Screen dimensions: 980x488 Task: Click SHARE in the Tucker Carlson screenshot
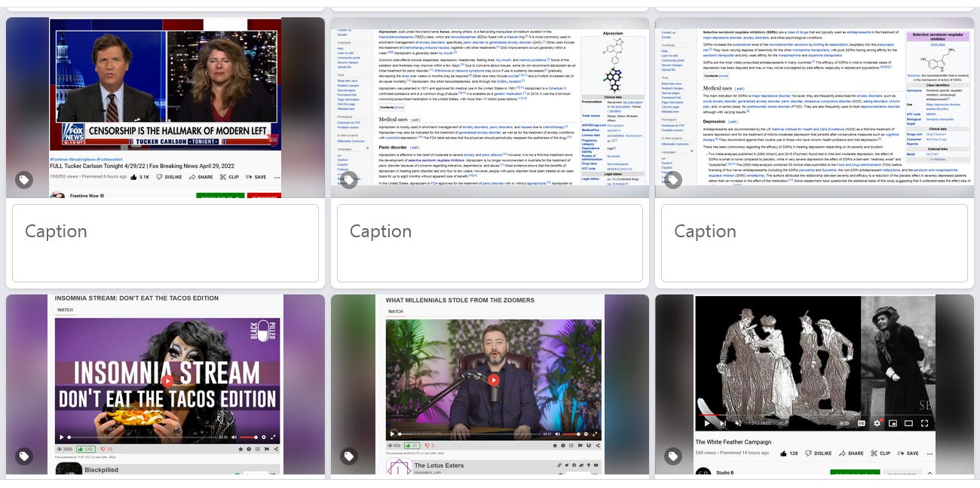[201, 177]
